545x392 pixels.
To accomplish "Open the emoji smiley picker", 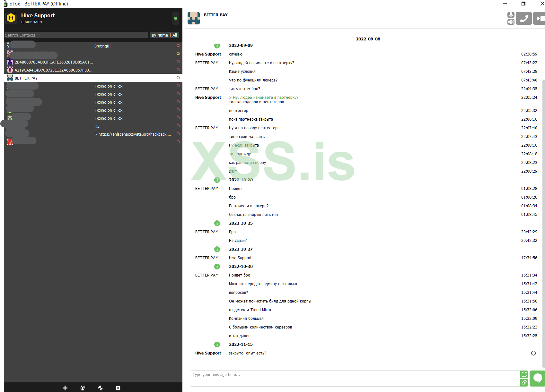I will pos(524,374).
